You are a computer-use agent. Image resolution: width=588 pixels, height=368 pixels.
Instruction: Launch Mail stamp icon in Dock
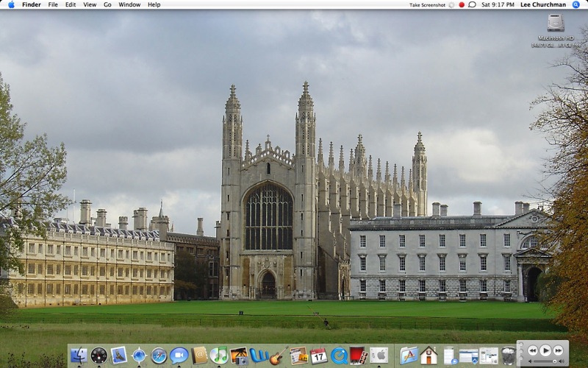tap(119, 355)
